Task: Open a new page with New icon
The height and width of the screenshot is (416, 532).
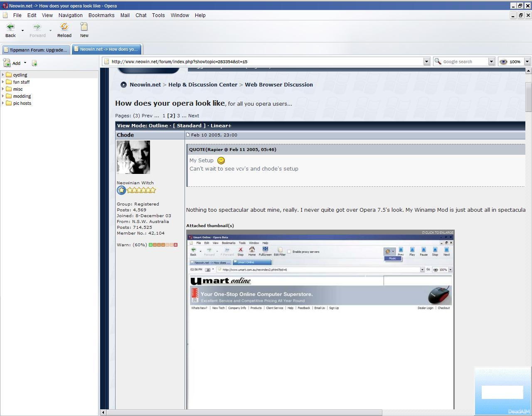Action: (84, 27)
